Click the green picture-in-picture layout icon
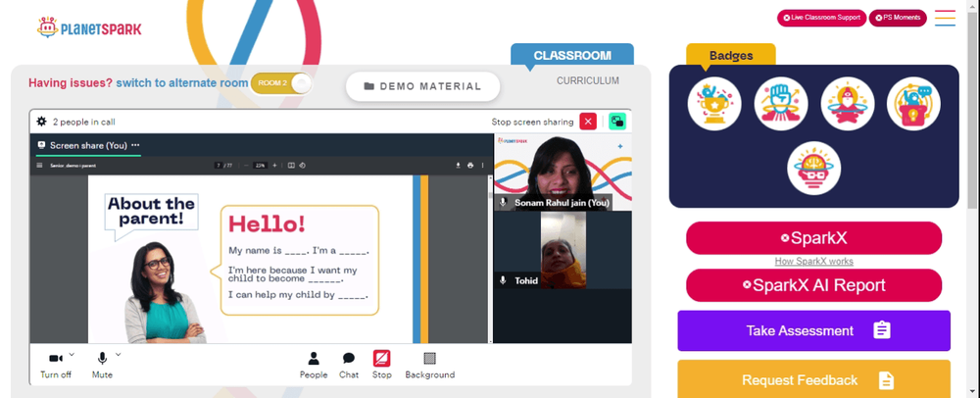The height and width of the screenshot is (398, 980). click(x=617, y=122)
